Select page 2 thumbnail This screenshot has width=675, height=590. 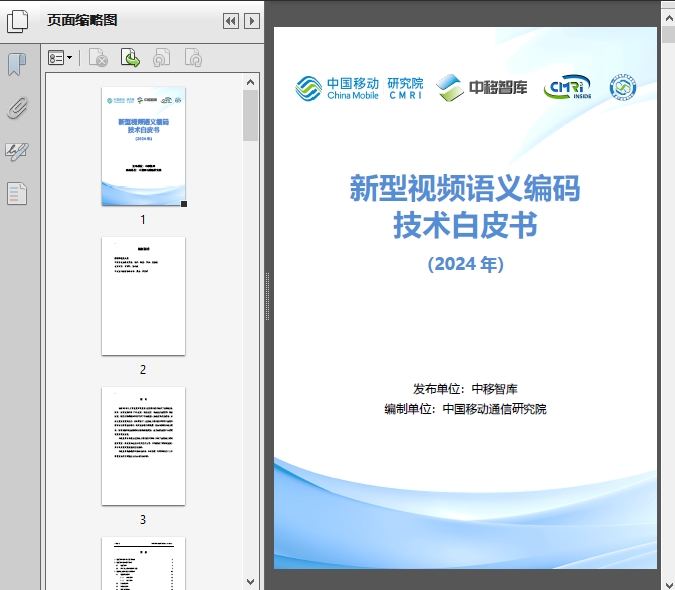(x=143, y=296)
